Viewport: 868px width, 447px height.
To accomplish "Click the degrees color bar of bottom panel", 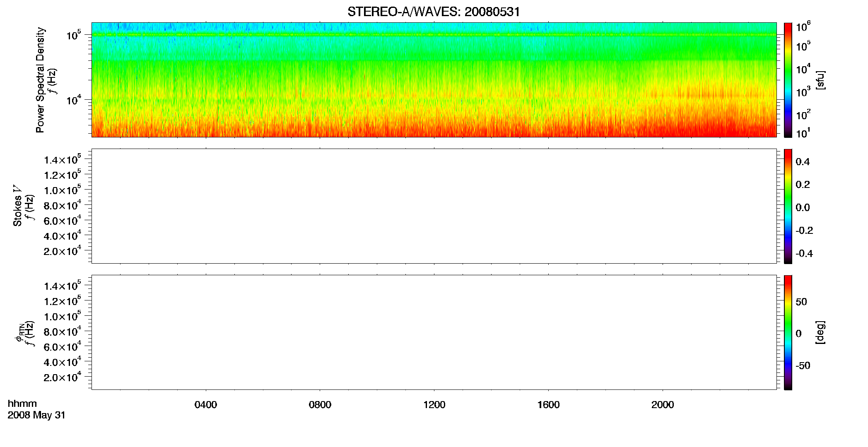I will pos(788,332).
